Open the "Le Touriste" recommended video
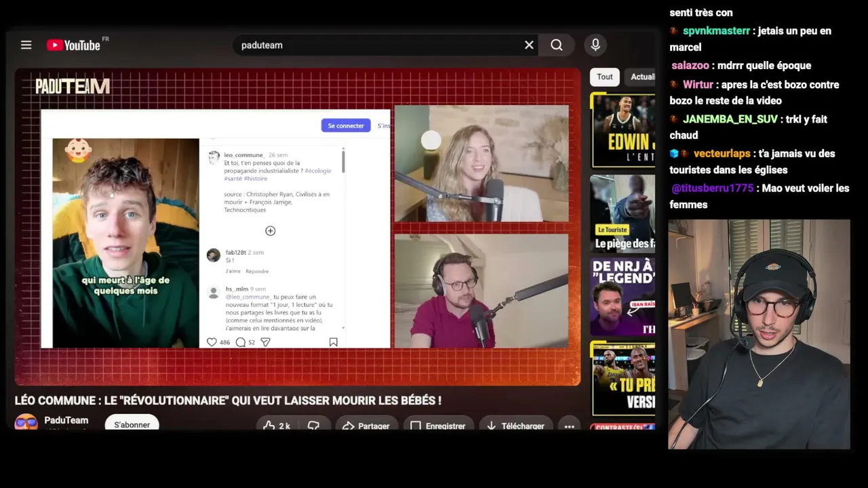Screen dimensions: 868x488 tap(623, 213)
